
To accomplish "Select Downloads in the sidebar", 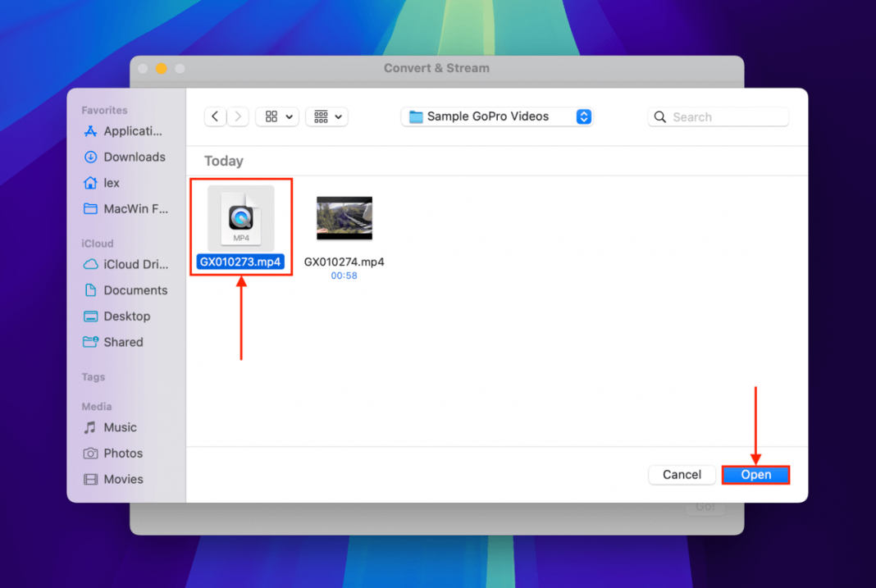I will [x=130, y=157].
